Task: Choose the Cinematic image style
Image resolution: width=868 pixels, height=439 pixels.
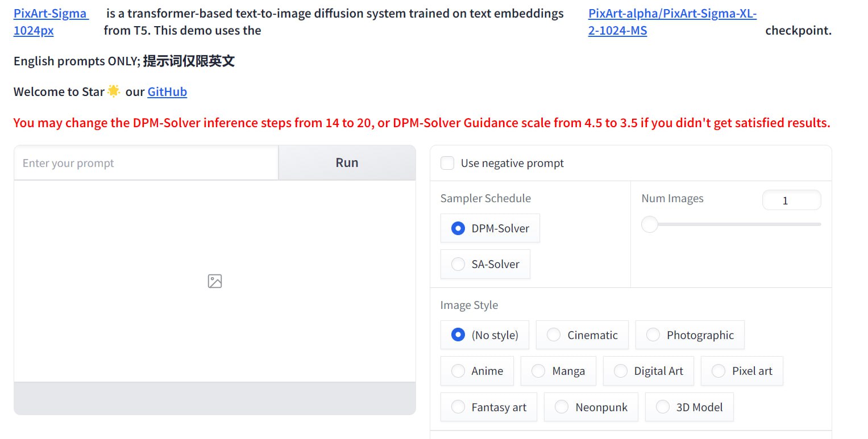Action: point(554,335)
